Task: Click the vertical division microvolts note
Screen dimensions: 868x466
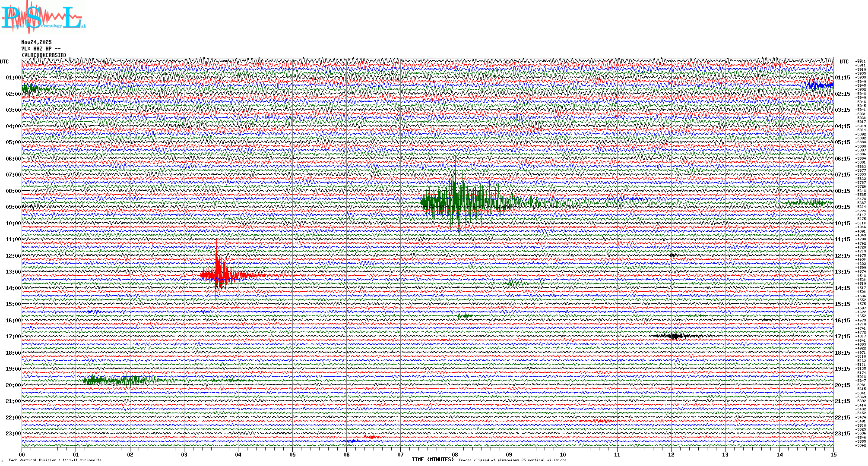Action: tap(55, 460)
